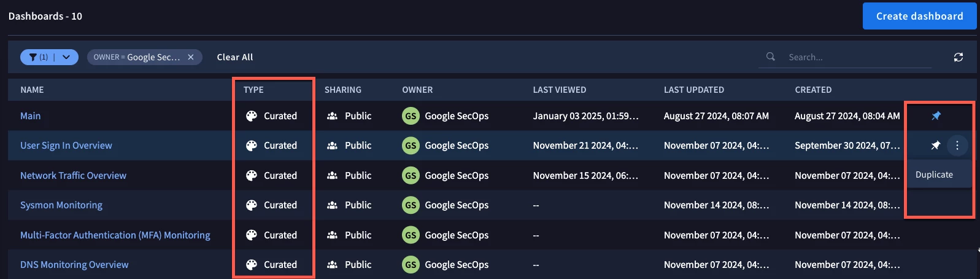Click Curated palette icon in Sysmon Monitoring row
The height and width of the screenshot is (279, 980).
point(252,205)
